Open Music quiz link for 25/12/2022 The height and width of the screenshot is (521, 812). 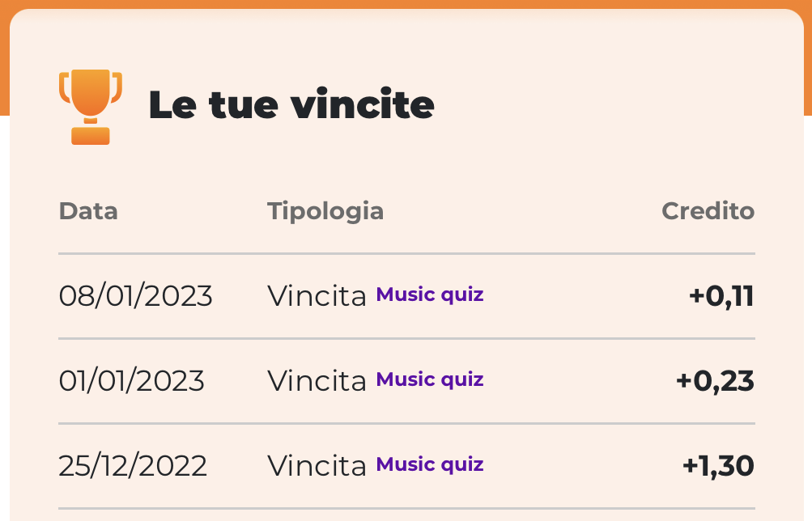click(x=430, y=464)
